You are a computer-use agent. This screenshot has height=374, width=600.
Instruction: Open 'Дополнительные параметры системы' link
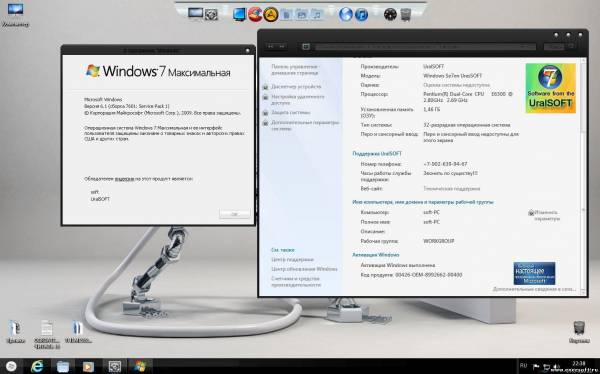305,126
